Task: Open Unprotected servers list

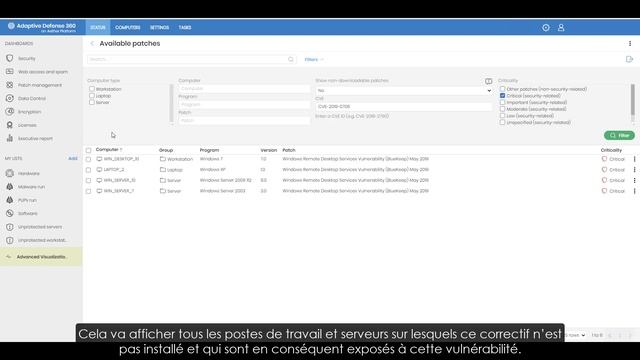Action: [x=40, y=227]
